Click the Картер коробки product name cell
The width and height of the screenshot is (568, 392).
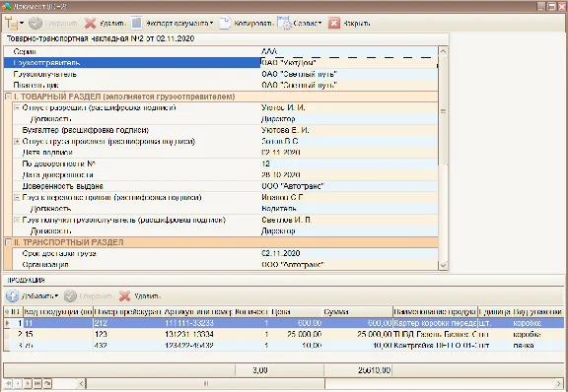point(435,323)
